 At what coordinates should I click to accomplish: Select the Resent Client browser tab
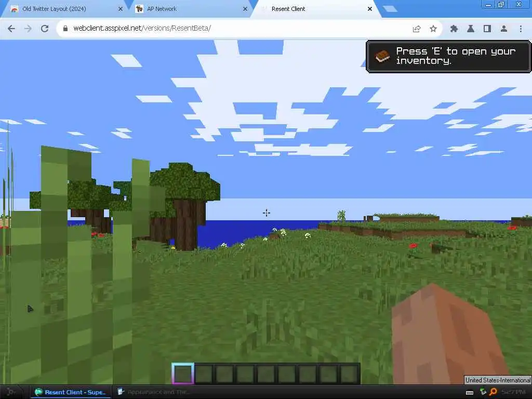click(315, 9)
